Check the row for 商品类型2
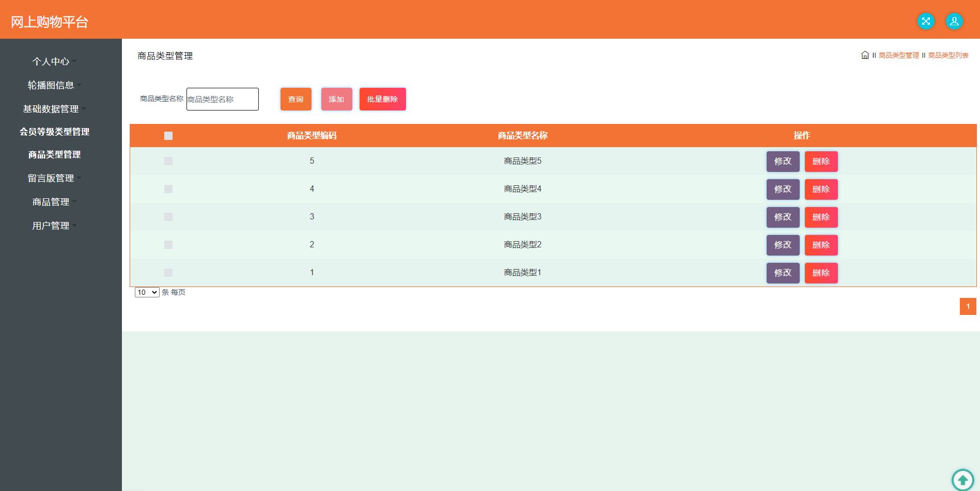 click(168, 245)
